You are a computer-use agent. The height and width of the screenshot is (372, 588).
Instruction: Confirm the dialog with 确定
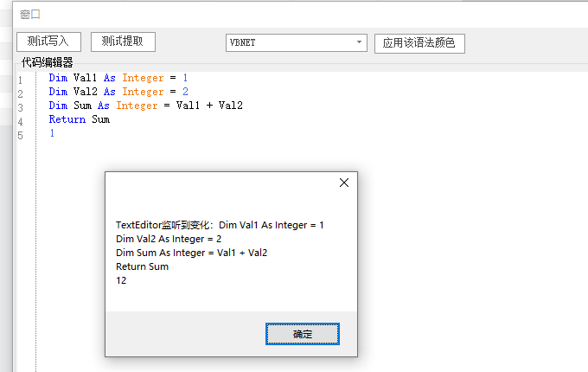302,334
